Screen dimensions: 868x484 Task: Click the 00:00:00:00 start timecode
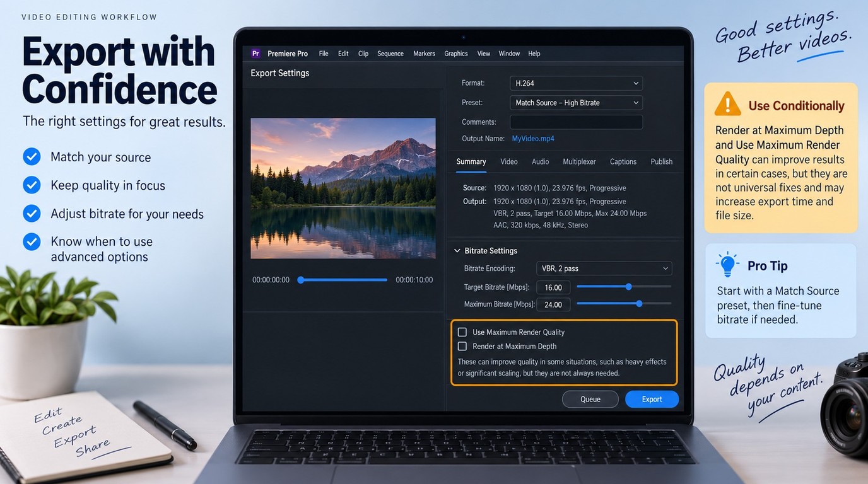271,280
